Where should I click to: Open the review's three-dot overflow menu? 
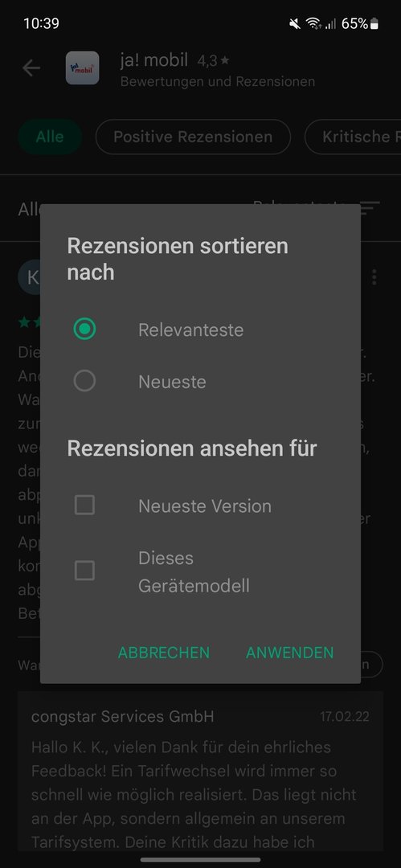375,276
